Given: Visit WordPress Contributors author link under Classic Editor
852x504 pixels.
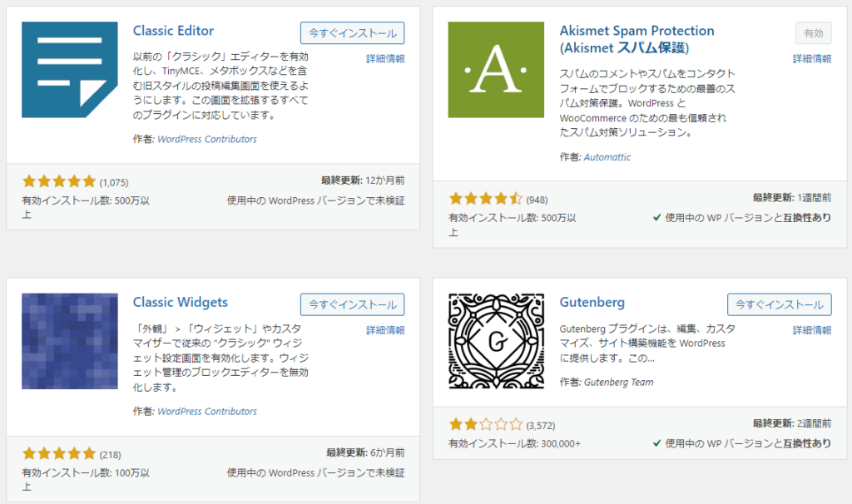Looking at the screenshot, I should 206,140.
